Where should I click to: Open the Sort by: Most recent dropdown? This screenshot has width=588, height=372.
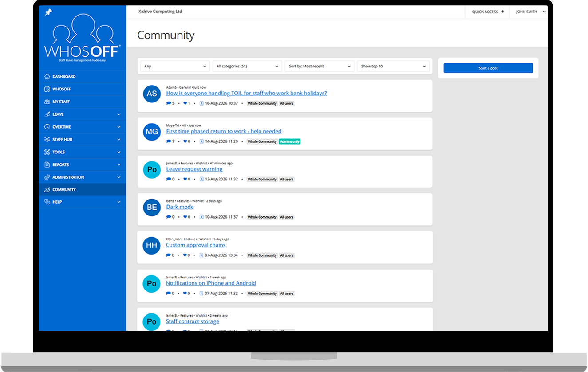[x=320, y=67]
